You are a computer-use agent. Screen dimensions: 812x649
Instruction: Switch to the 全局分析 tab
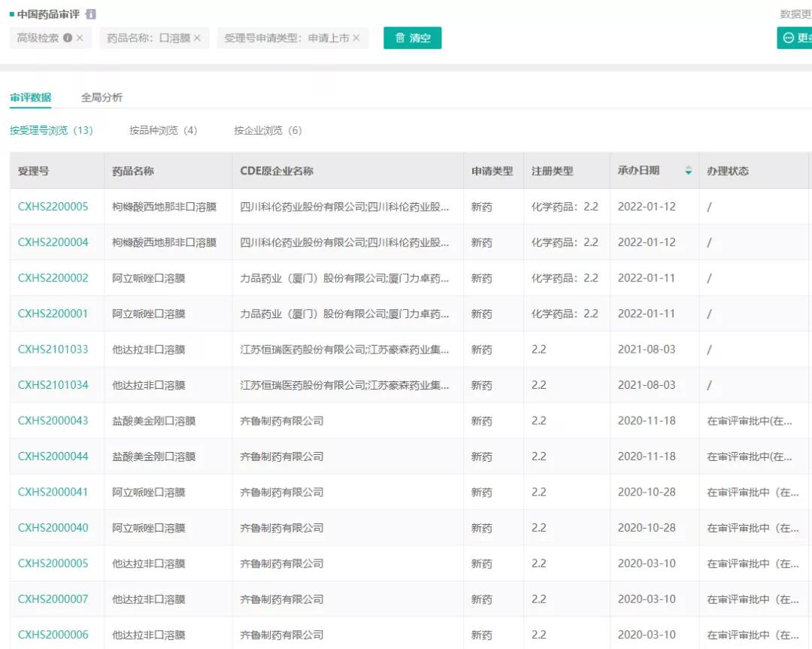point(101,97)
